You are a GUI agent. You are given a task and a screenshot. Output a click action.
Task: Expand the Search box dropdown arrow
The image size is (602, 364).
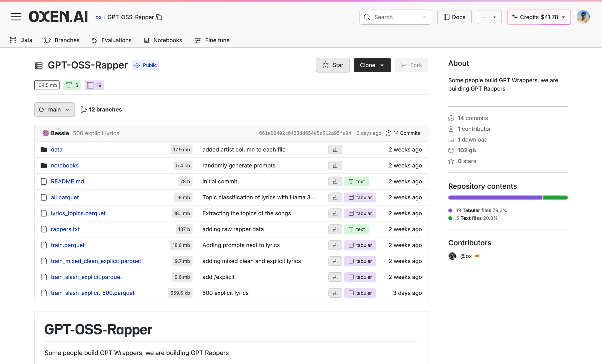(x=424, y=17)
